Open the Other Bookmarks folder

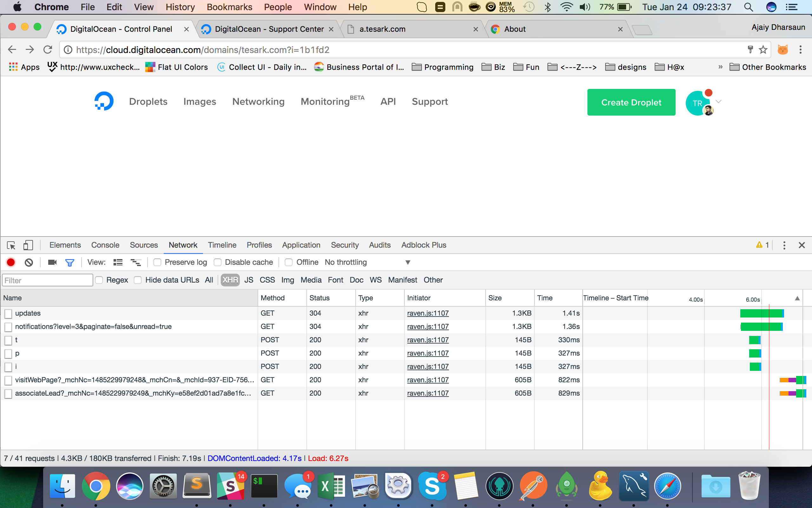pyautogui.click(x=768, y=67)
